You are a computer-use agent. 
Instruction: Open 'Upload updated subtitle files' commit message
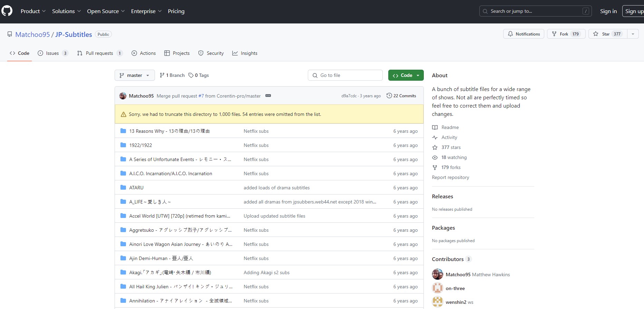click(x=274, y=216)
